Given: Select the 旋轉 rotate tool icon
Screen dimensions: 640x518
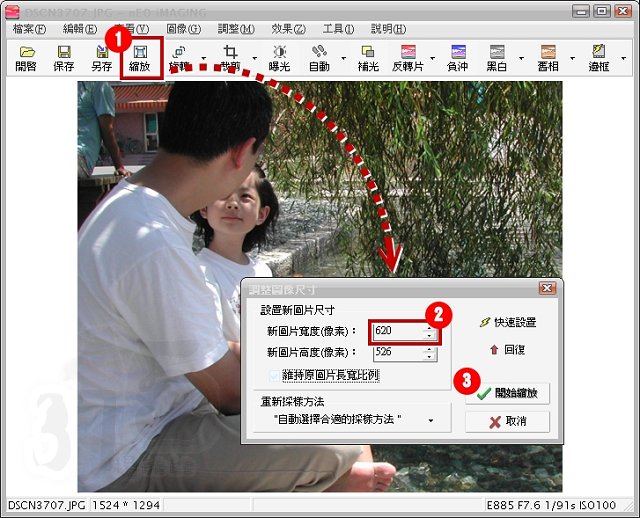Looking at the screenshot, I should tap(179, 58).
